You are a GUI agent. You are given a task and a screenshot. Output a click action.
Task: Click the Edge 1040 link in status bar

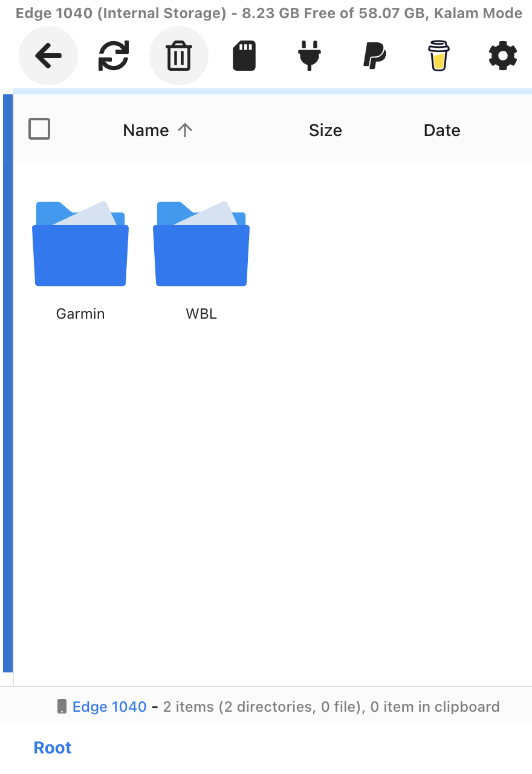point(109,707)
